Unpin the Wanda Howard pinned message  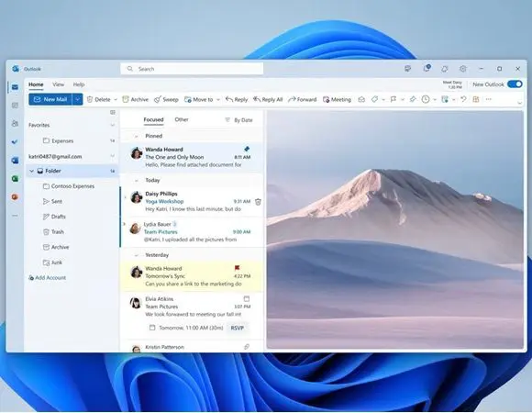tap(247, 149)
